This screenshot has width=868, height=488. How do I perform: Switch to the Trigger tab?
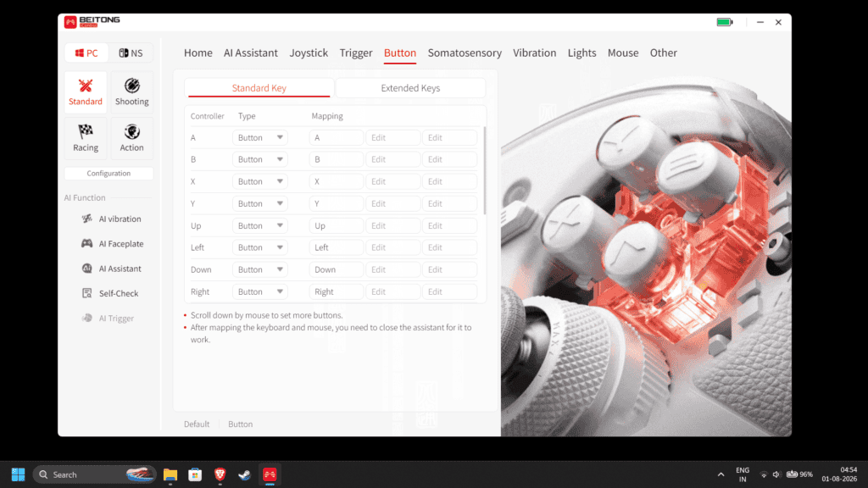356,53
